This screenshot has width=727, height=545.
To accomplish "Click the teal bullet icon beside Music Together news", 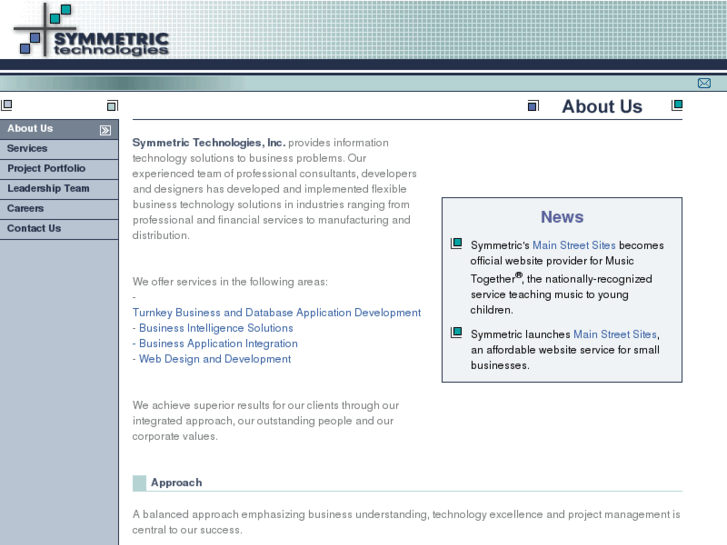I will (456, 244).
